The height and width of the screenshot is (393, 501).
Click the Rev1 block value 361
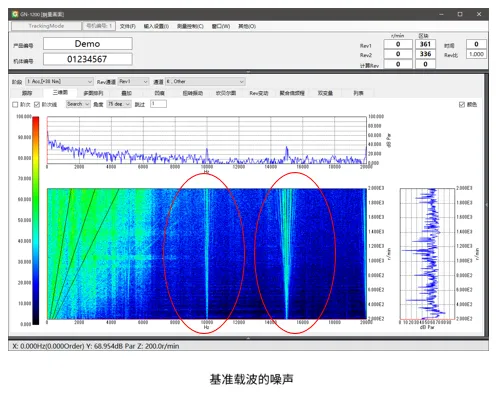point(425,44)
